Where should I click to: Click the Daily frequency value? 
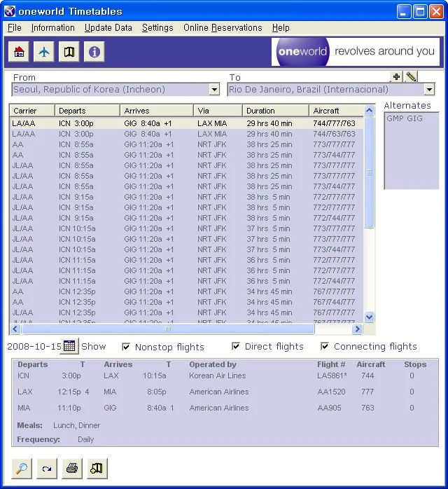85,439
